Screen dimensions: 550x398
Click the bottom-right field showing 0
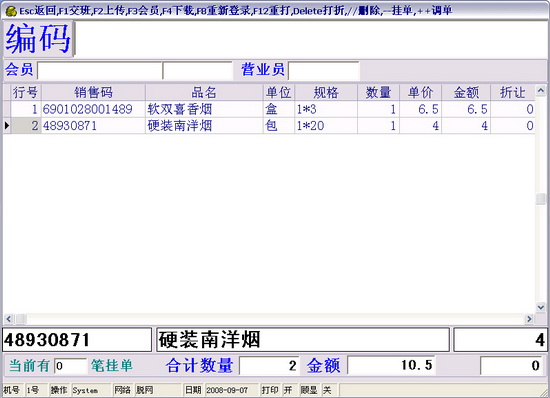point(511,365)
